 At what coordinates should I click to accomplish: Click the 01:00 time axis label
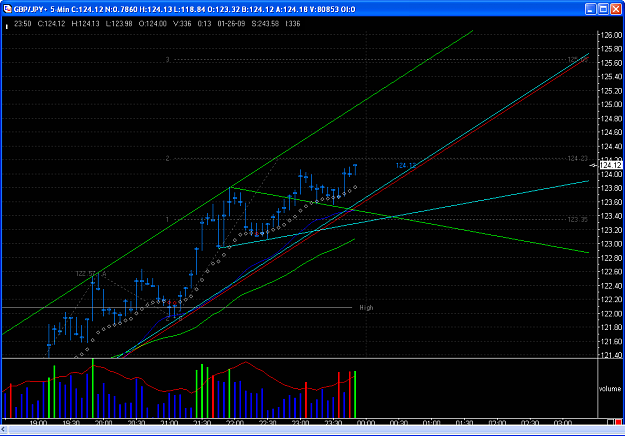pyautogui.click(x=431, y=423)
